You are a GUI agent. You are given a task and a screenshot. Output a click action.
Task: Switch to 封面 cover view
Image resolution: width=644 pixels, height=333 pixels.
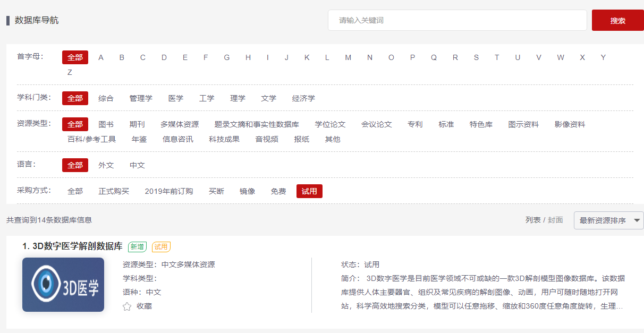coord(555,220)
